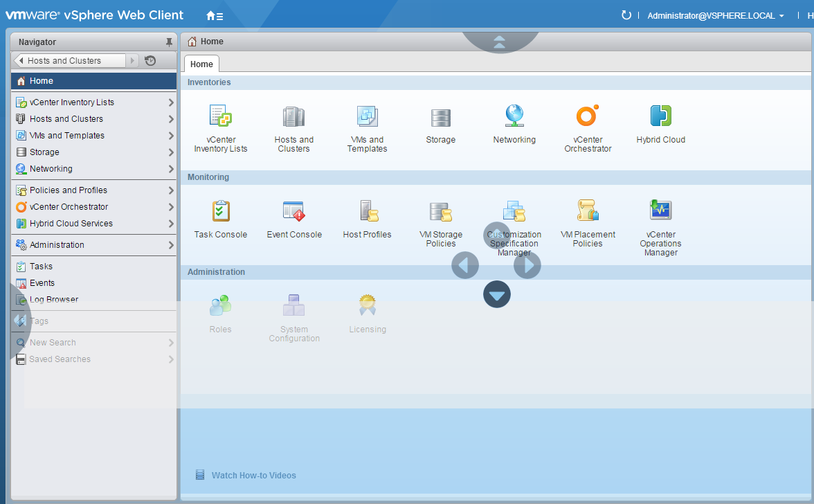Select Tasks in the Navigator
This screenshot has height=504, width=814.
(x=41, y=267)
